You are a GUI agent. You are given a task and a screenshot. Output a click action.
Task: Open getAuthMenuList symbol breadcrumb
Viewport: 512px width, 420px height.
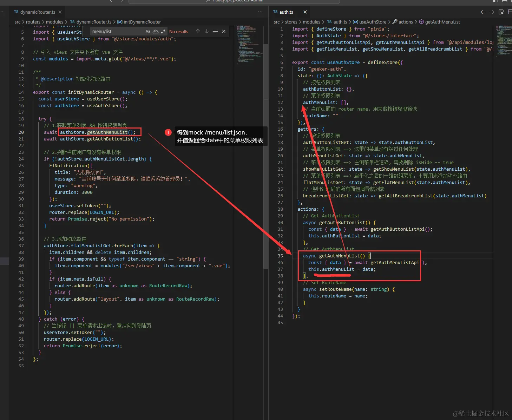440,22
